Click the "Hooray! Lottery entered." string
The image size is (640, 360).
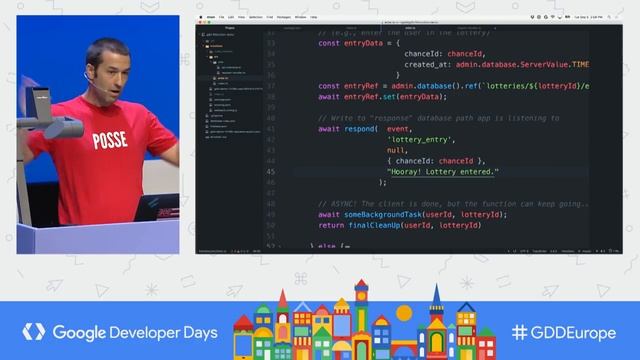coord(443,172)
